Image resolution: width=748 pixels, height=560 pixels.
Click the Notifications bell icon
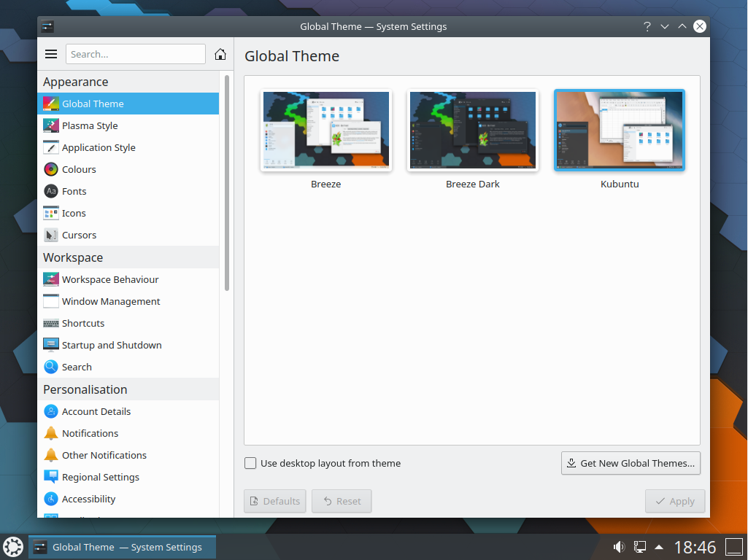[51, 433]
